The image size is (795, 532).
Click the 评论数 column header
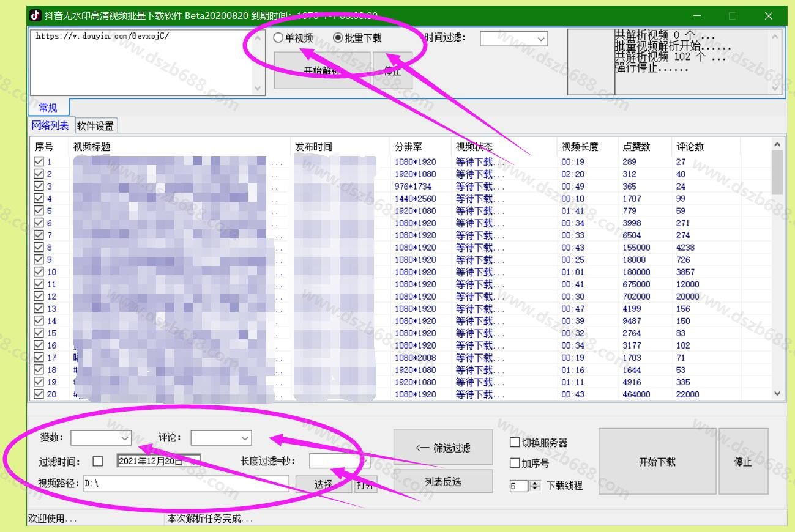[x=706, y=147]
